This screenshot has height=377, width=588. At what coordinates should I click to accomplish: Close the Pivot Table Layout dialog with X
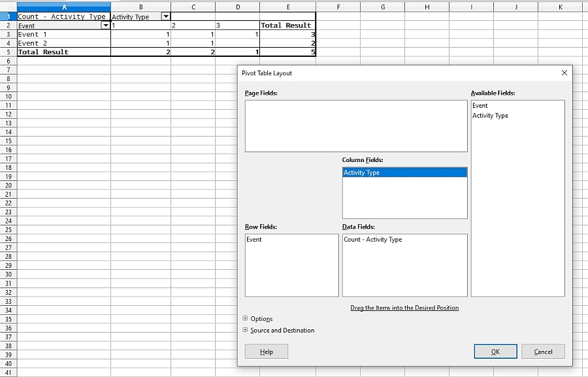click(564, 73)
